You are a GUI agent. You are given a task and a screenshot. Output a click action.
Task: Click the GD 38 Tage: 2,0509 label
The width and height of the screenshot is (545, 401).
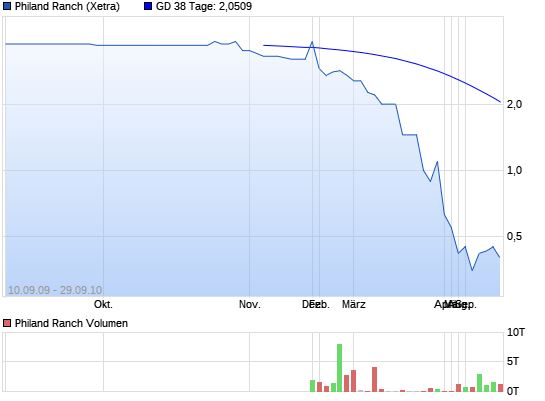point(204,6)
